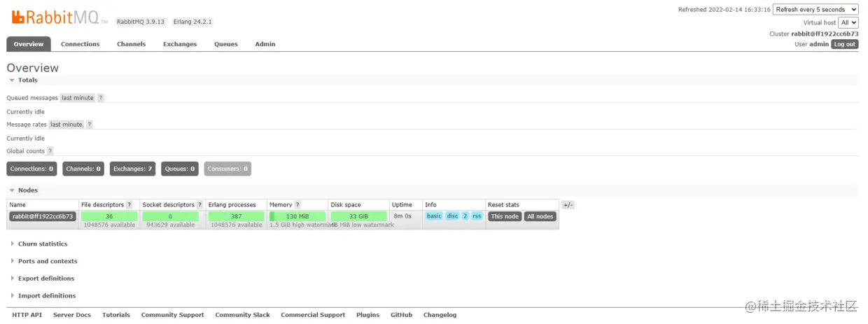Screen dimensions: 868x324
Task: Open help for Queued messages
Action: point(101,98)
